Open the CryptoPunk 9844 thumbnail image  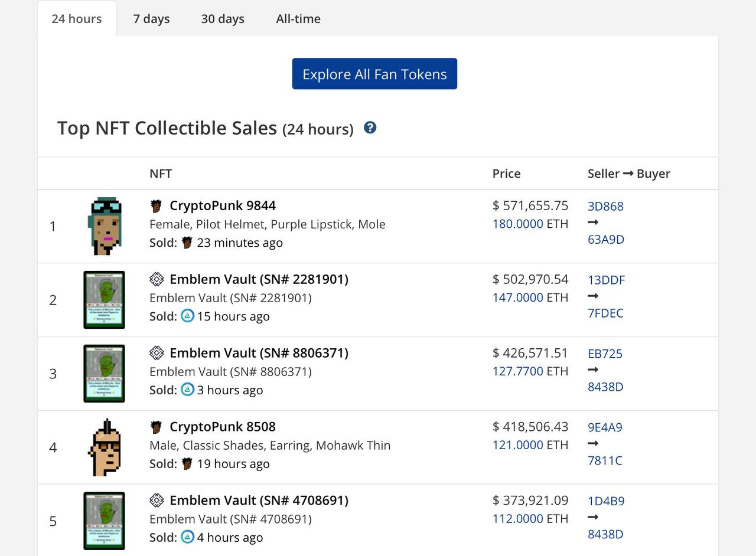[x=105, y=226]
